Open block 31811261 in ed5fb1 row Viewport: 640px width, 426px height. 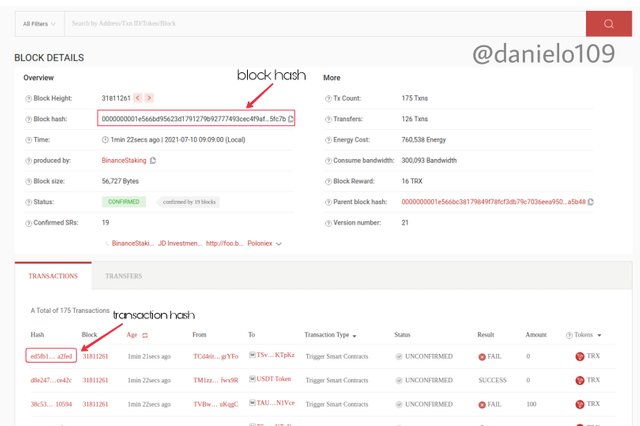tap(96, 356)
